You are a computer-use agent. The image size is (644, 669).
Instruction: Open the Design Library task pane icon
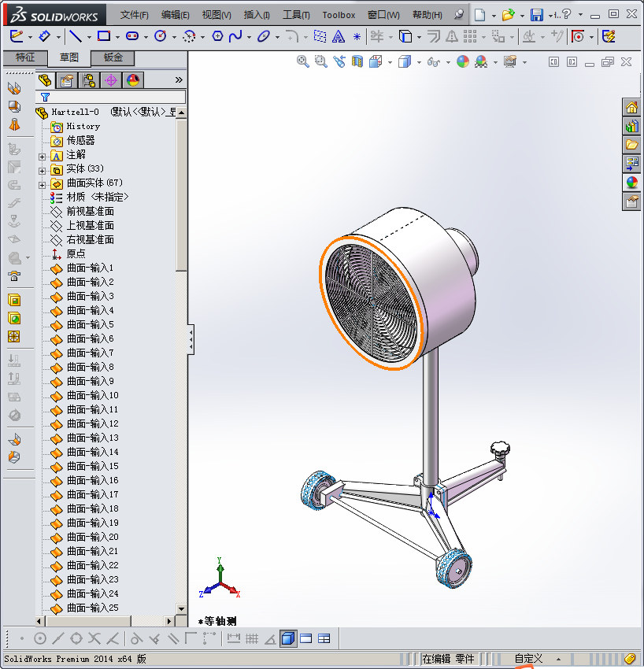pyautogui.click(x=631, y=126)
